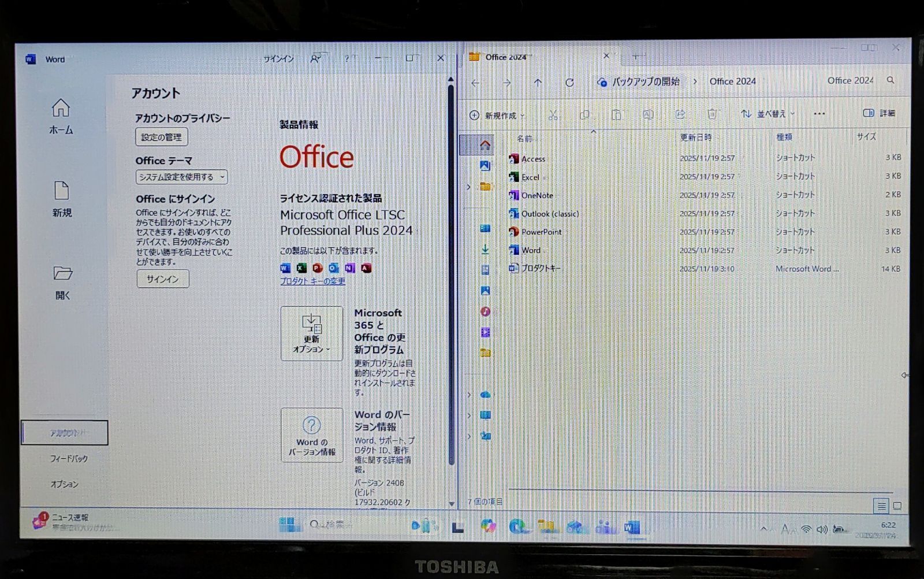Image resolution: width=924 pixels, height=579 pixels.
Task: Open the 新規 (New) page in Word
Action: point(62,199)
